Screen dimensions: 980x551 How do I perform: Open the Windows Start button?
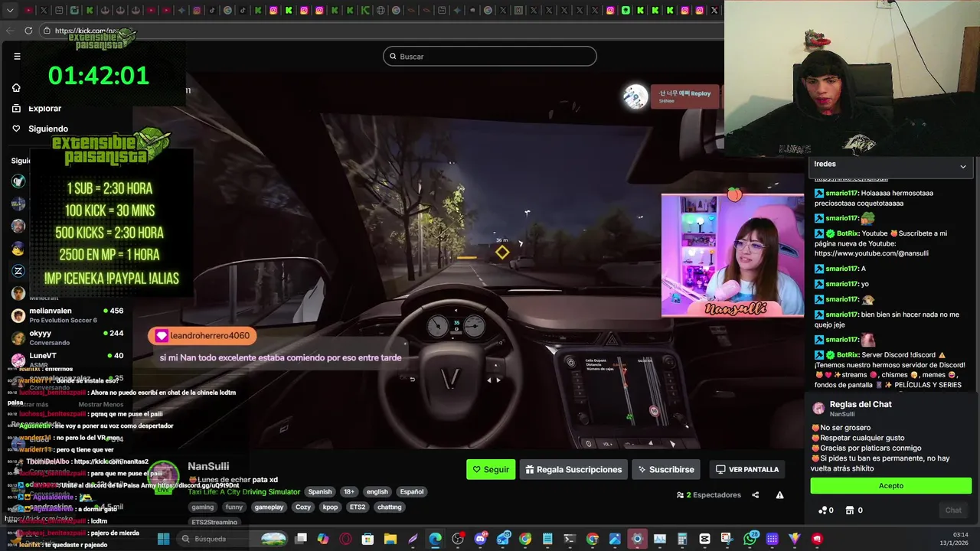(162, 539)
